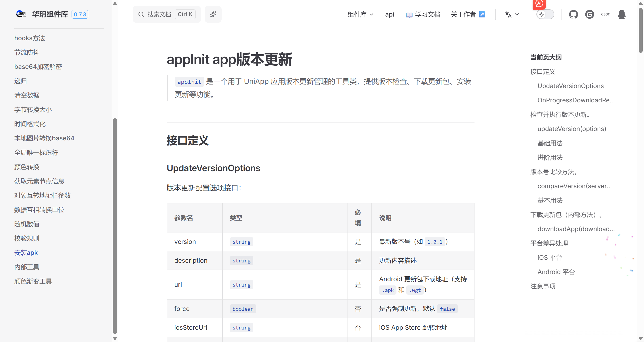The height and width of the screenshot is (342, 644).
Task: Open 对象互转地址栏参数 in the sidebar
Action: tap(42, 195)
